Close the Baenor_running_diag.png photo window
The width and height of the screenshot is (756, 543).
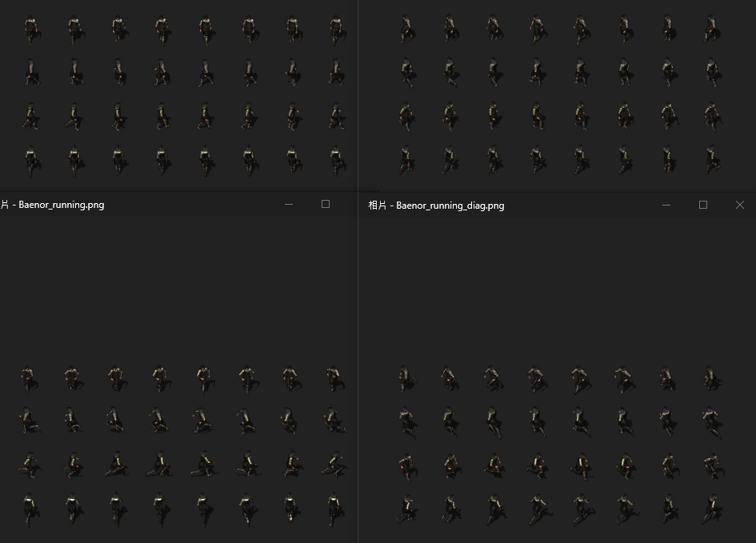pyautogui.click(x=740, y=205)
